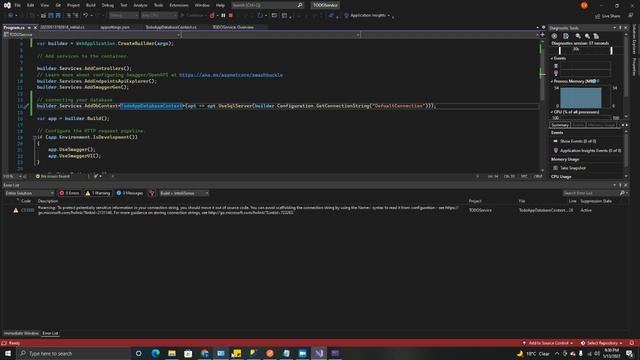
Task: Click the Diagnostic Tools timeline left handle
Action: (560, 50)
